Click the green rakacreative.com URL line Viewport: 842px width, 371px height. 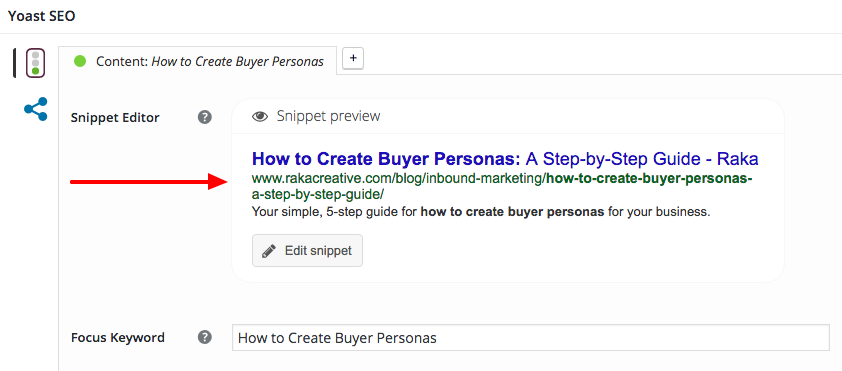click(x=502, y=179)
